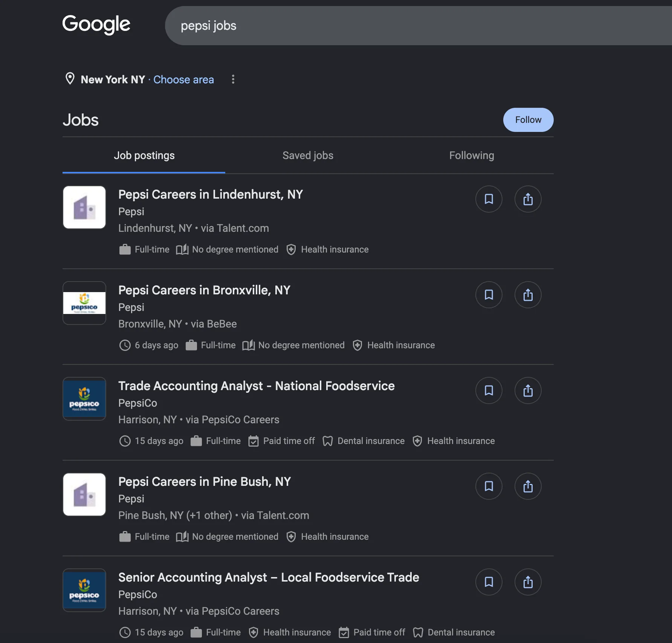The width and height of the screenshot is (672, 643).
Task: Click the degree book icon in Lindenhurst listing
Action: coord(182,250)
